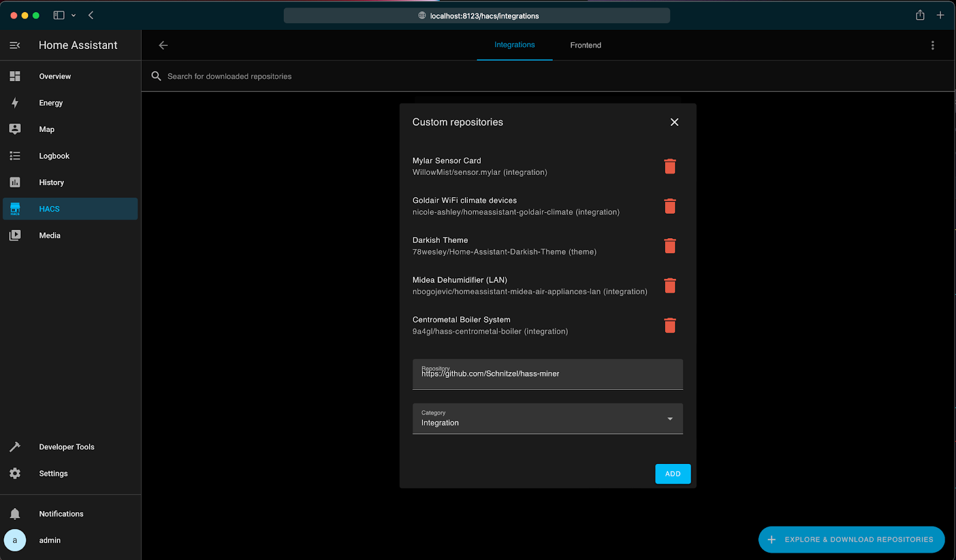Open the HACS three-dot overflow menu
The width and height of the screenshot is (956, 560).
[933, 45]
